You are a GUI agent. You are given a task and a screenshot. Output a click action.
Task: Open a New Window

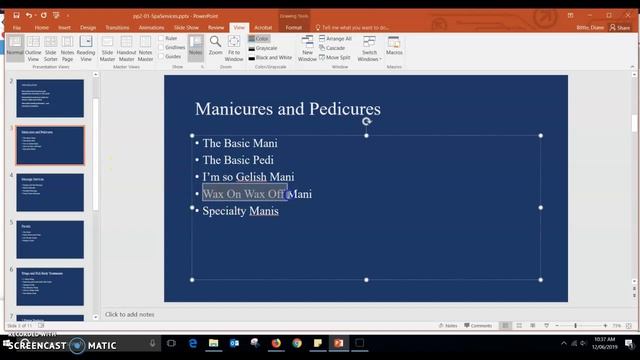[307, 49]
